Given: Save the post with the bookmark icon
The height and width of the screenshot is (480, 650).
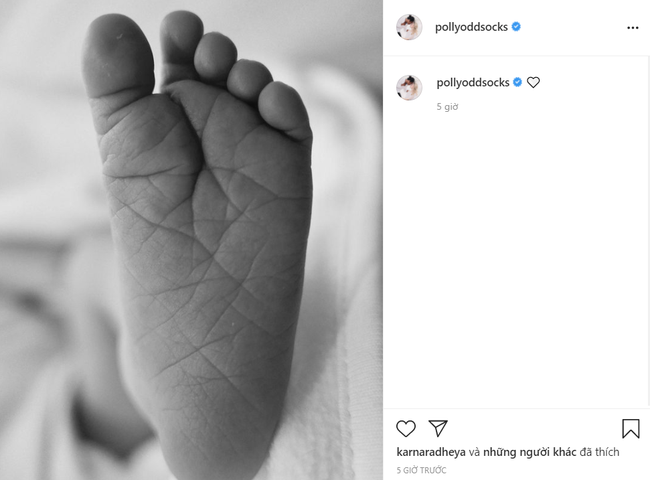Looking at the screenshot, I should (x=631, y=428).
